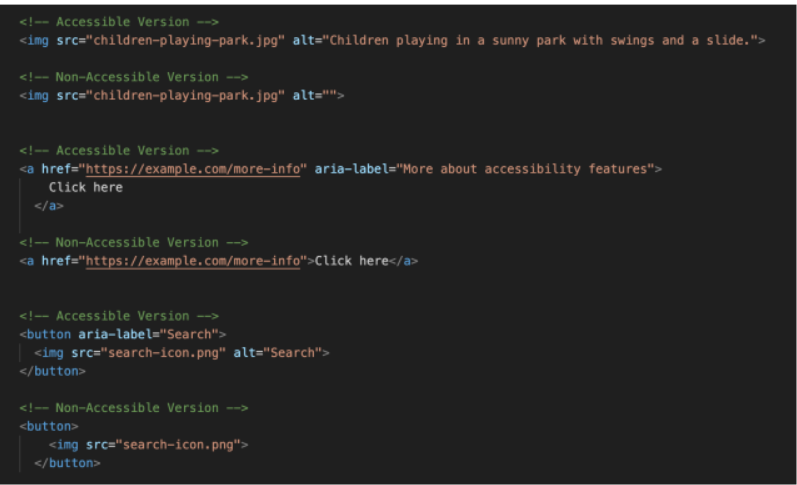
Task: Click the closing </a> tag on its own line
Action: click(x=48, y=206)
